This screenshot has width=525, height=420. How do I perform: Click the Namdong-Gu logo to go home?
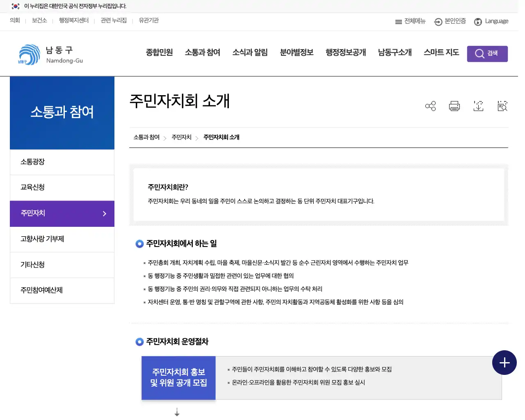(x=49, y=54)
